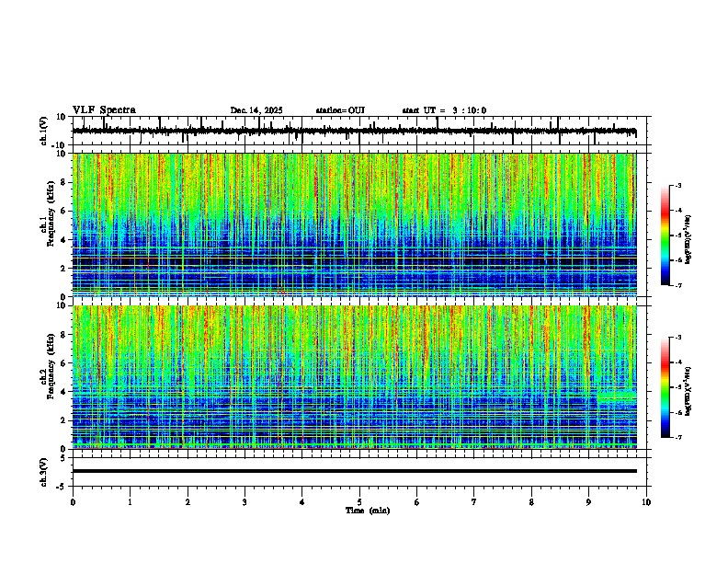This screenshot has height=563, width=728.
Task: Click time axis tick label "9"
Action: [x=588, y=502]
